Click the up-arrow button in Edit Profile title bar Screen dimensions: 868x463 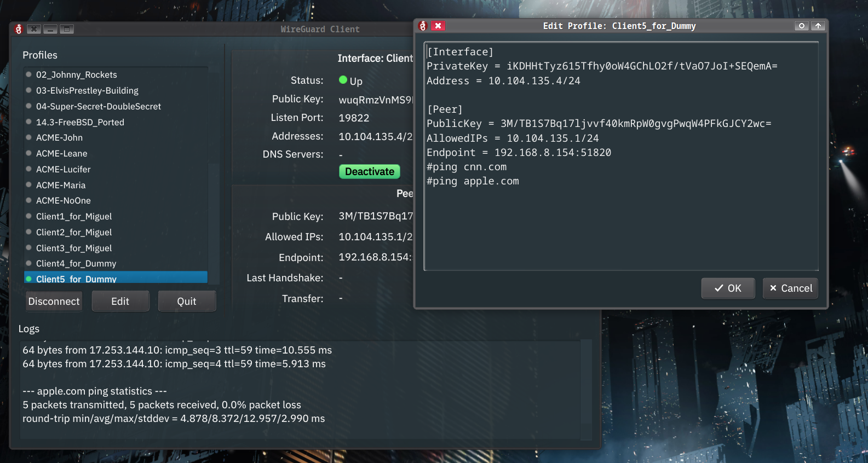pos(818,26)
